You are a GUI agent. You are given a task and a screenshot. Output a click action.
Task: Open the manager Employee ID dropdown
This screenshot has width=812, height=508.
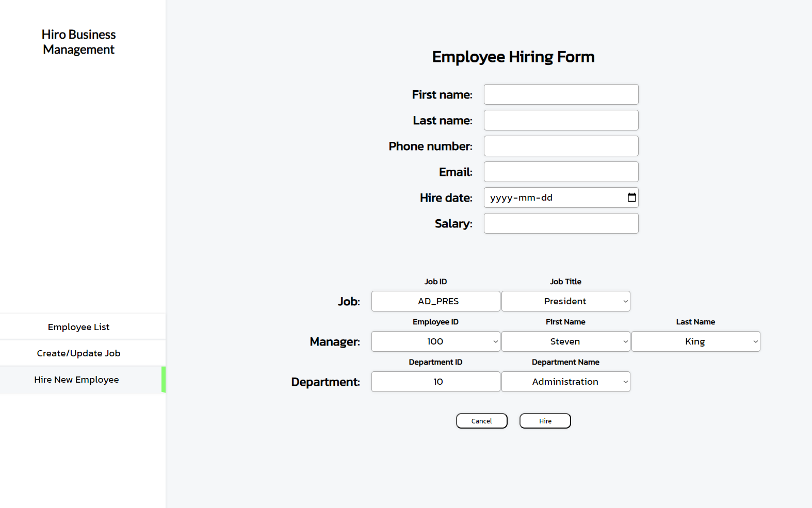[x=435, y=341]
